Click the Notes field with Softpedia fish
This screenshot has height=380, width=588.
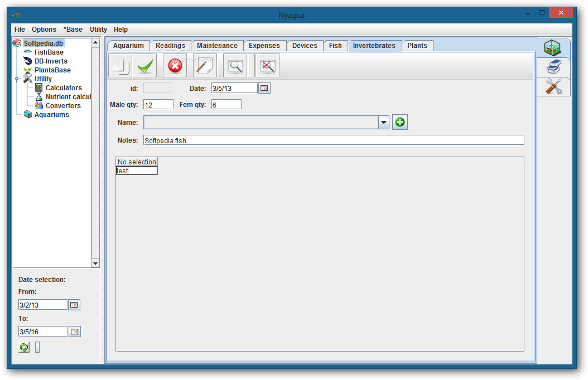pos(334,140)
